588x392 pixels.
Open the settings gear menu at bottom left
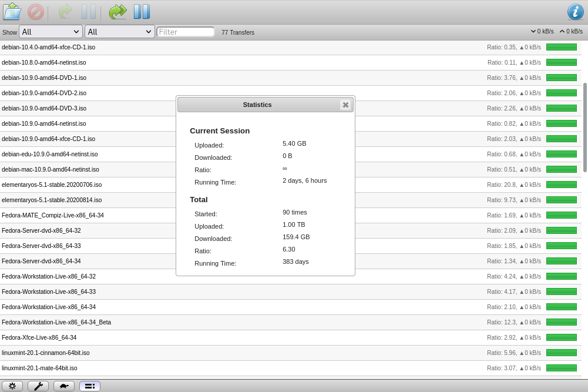coord(12,386)
